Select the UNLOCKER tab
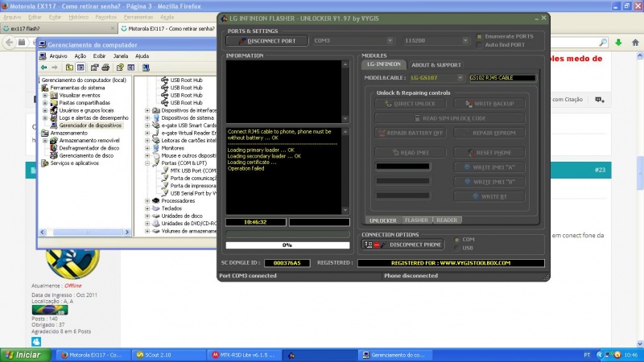Screen dimensions: 644x362 point(383,220)
